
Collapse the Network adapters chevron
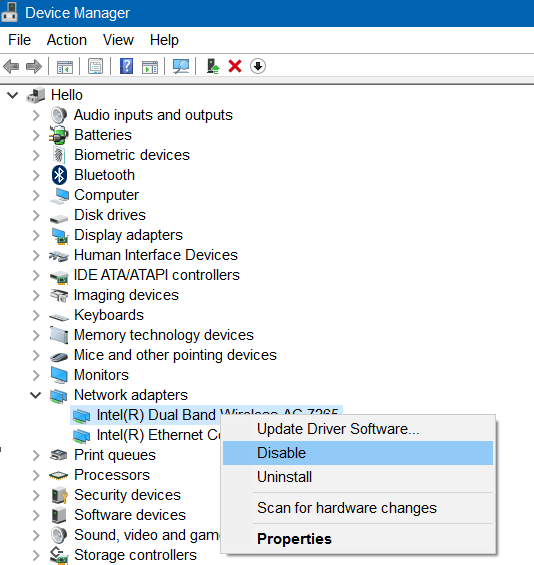(x=36, y=395)
